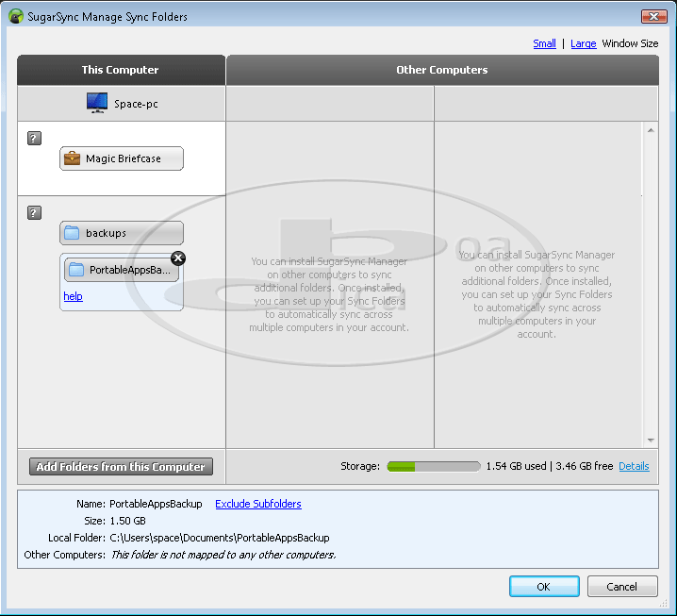Select the backups sync folder
This screenshot has width=677, height=616.
pyautogui.click(x=122, y=233)
